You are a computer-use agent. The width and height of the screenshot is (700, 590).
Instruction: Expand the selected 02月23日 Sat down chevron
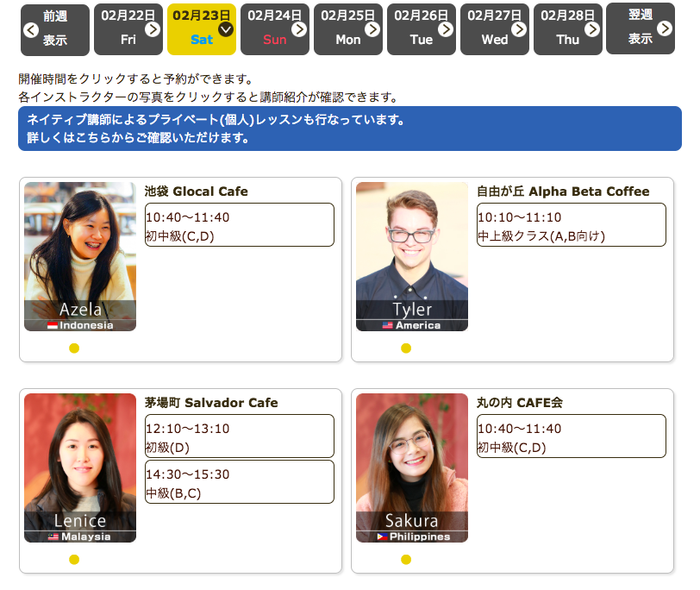coord(226,29)
